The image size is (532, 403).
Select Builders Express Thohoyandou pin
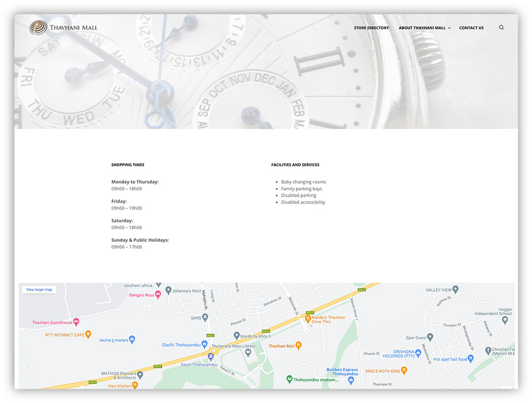(351, 380)
